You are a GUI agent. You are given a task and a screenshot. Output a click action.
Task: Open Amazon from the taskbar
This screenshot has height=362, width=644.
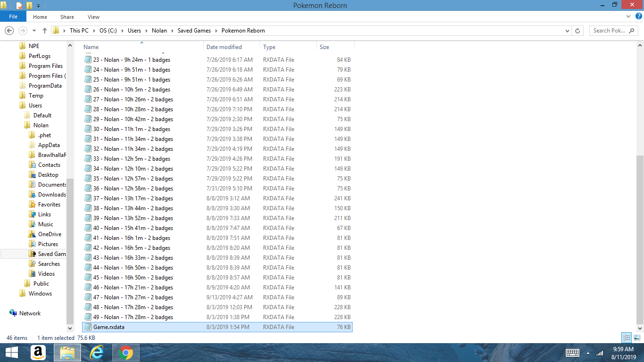(38, 353)
